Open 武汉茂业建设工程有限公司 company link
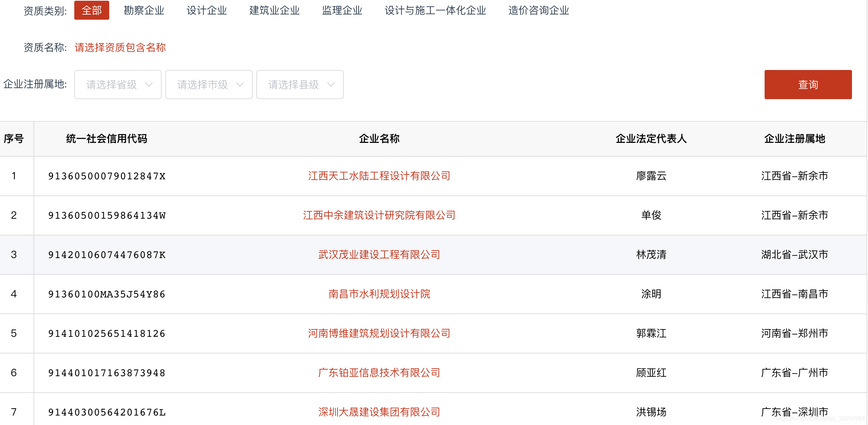This screenshot has height=425, width=868. (x=379, y=255)
